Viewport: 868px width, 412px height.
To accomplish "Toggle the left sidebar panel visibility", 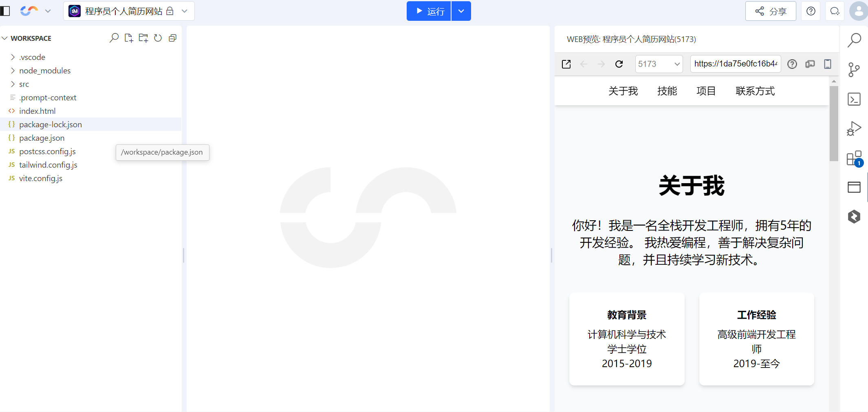I will [5, 11].
